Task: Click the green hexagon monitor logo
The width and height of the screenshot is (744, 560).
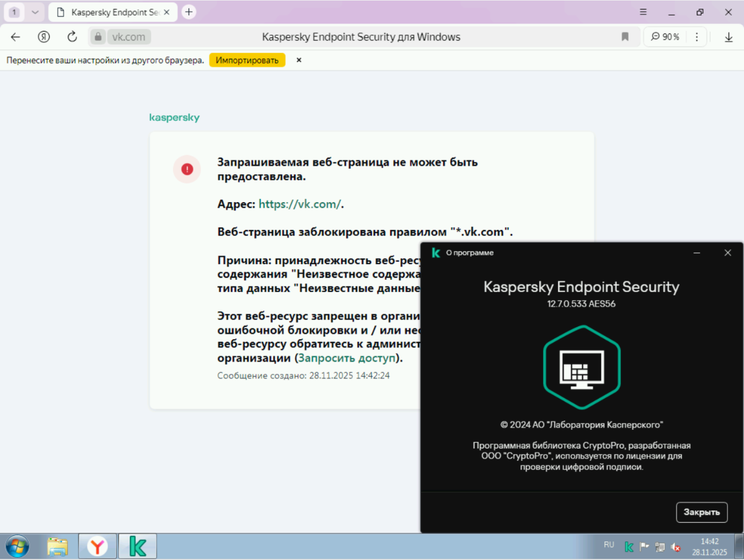Action: pos(582,367)
